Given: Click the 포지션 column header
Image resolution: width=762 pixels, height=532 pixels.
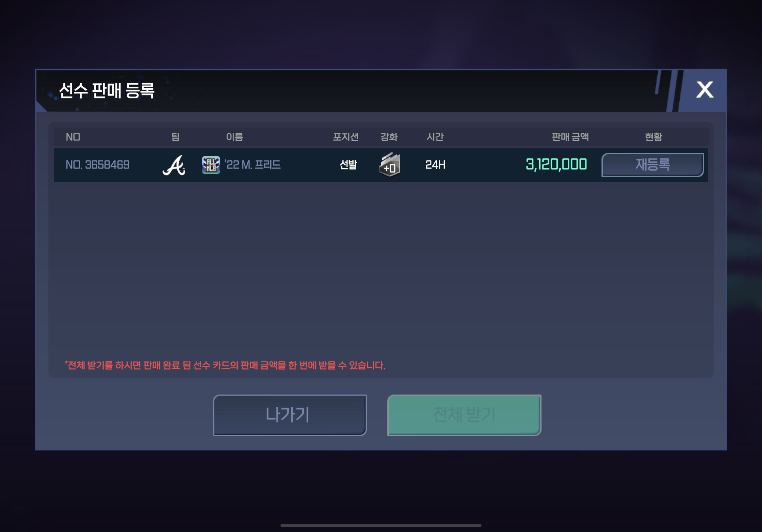Looking at the screenshot, I should 346,137.
